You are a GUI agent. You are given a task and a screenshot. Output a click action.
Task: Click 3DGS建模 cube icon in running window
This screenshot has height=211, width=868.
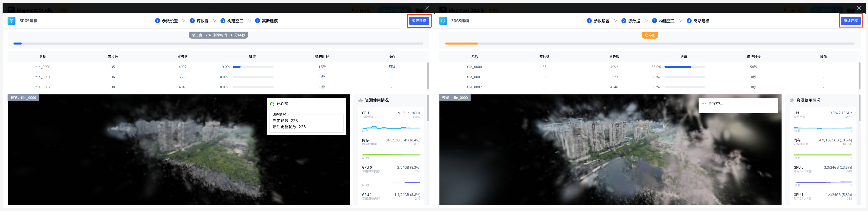[11, 21]
